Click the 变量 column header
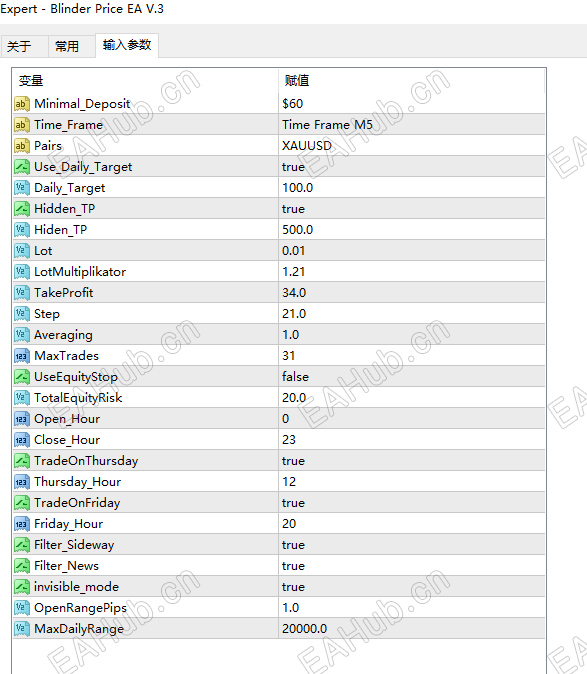Image resolution: width=587 pixels, height=674 pixels. tap(146, 81)
